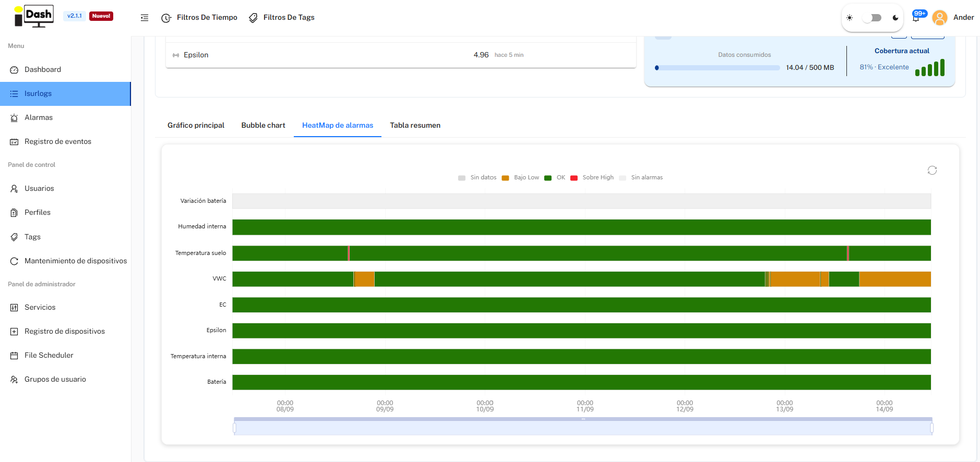Click the right handle of the zoom slider
This screenshot has height=462, width=980.
click(x=932, y=428)
